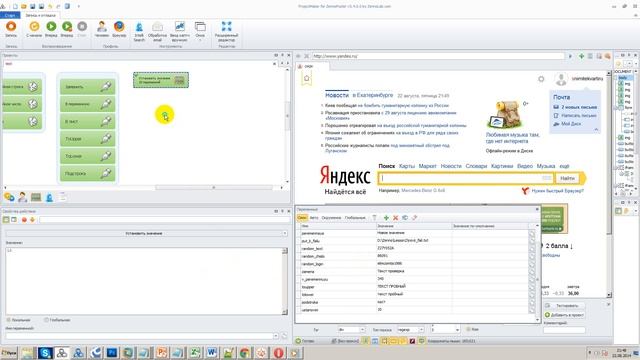This screenshot has height=360, width=640.
Task: Click the filter funnel icon in variables toolbar
Action: point(374,218)
